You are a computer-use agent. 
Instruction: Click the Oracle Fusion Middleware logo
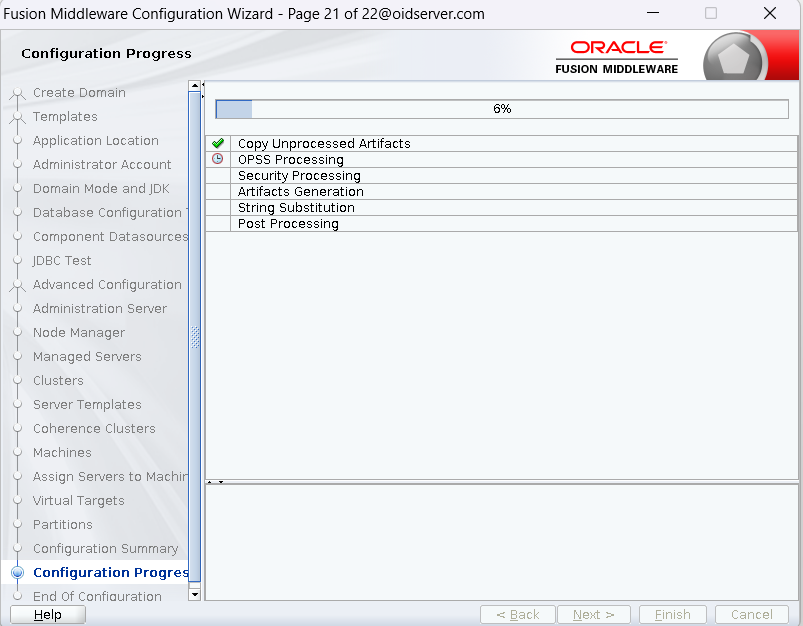pyautogui.click(x=617, y=57)
